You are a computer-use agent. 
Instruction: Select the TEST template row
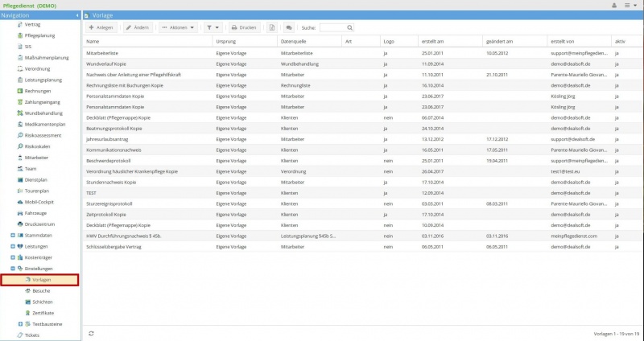point(363,193)
